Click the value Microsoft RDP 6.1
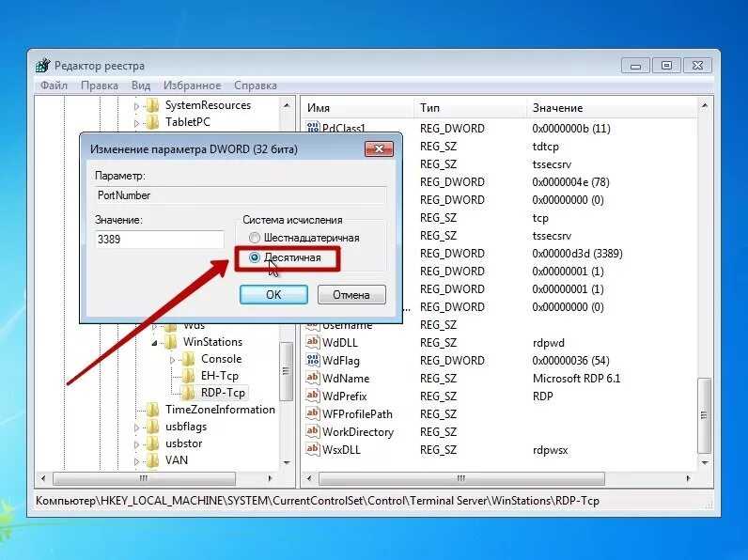Viewport: 748px width, 560px height. 576,379
